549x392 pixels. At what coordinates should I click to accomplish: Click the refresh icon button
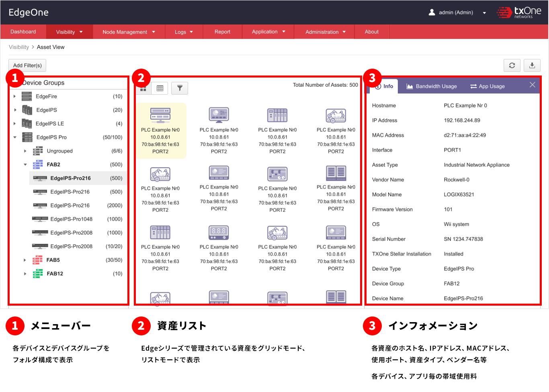pyautogui.click(x=512, y=65)
